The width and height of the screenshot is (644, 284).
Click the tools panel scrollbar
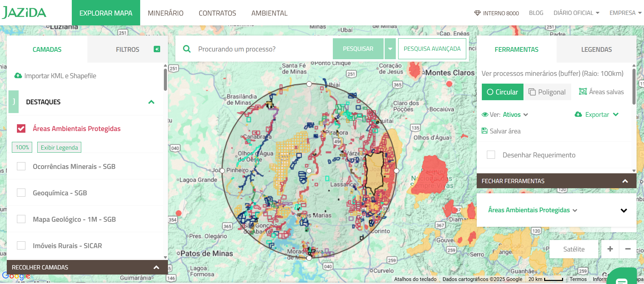click(x=634, y=87)
